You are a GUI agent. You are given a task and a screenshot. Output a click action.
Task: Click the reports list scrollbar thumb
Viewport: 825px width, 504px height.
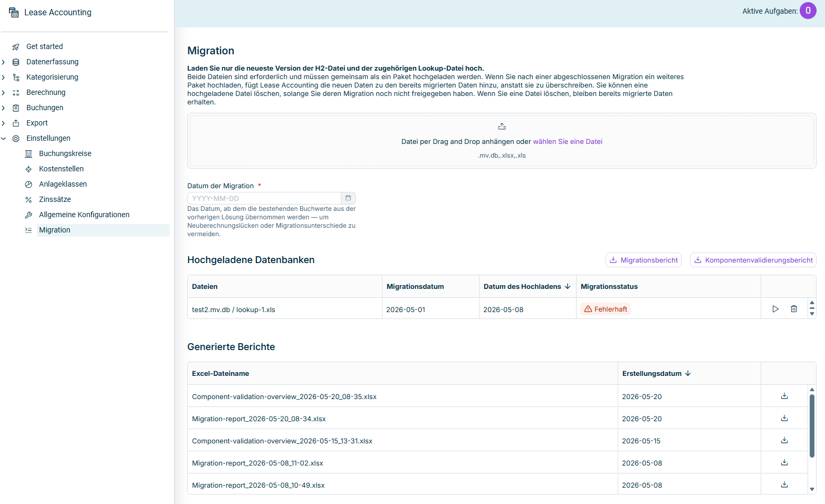pos(812,425)
